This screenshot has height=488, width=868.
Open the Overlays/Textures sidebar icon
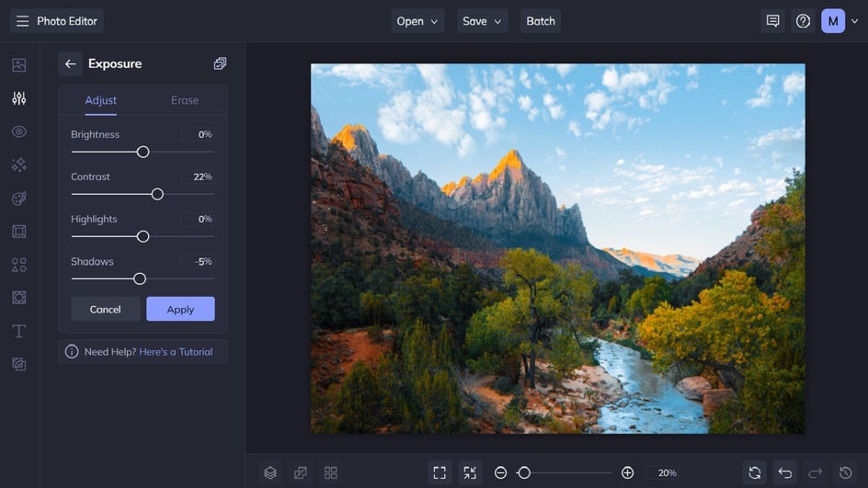(x=18, y=298)
